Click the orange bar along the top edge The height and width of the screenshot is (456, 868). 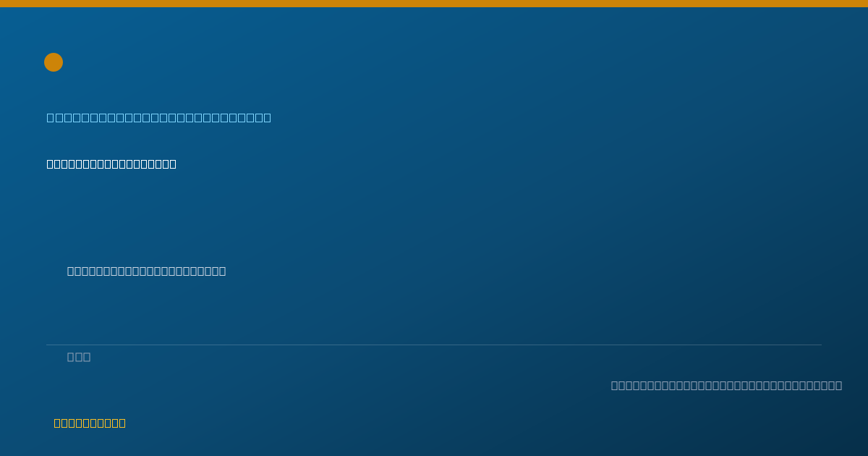(x=434, y=4)
